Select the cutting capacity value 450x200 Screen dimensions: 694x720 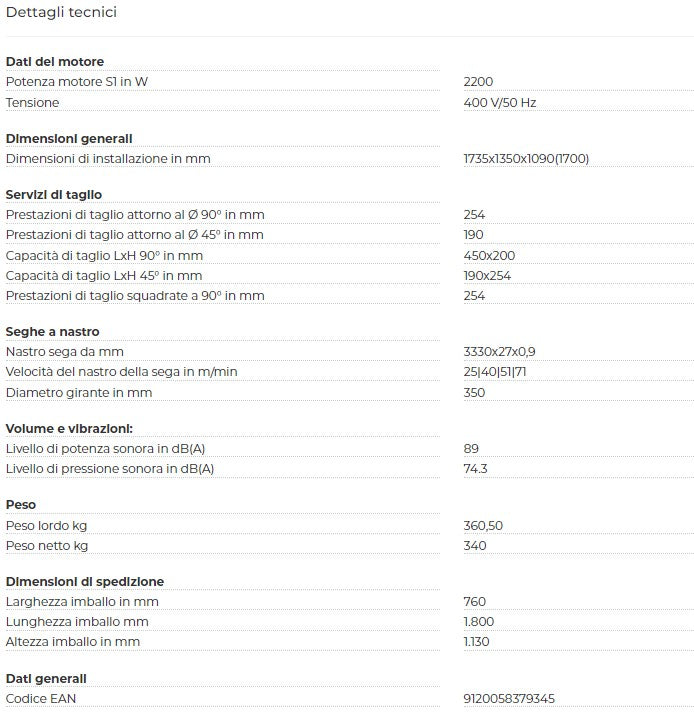click(x=489, y=255)
